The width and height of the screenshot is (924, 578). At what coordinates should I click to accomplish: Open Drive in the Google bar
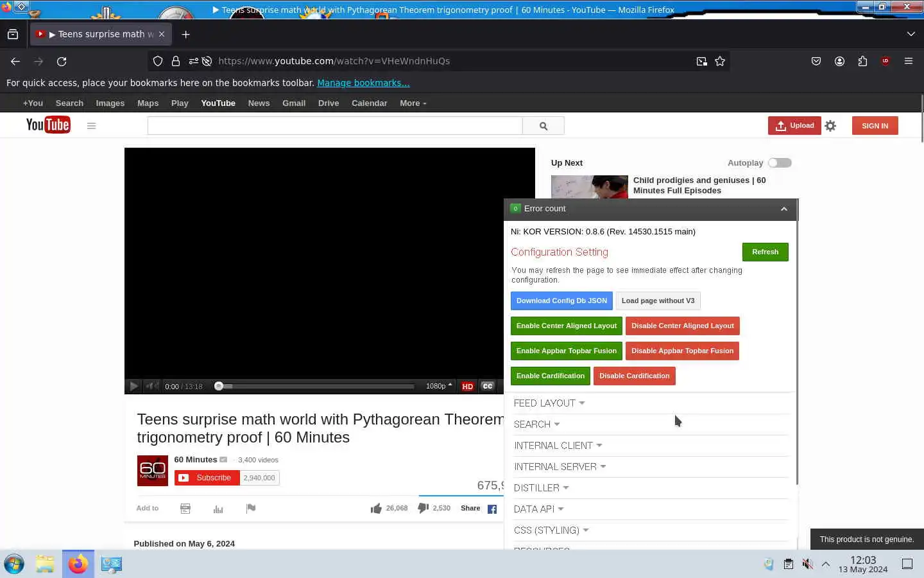[329, 103]
